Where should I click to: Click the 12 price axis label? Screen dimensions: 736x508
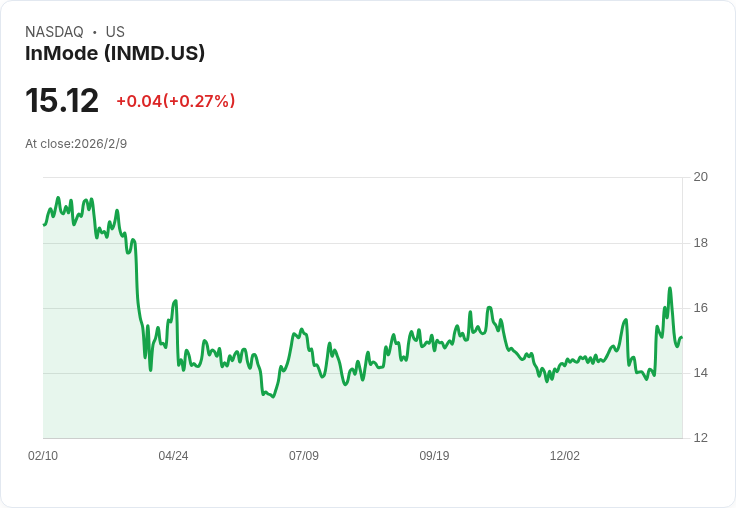coord(701,438)
